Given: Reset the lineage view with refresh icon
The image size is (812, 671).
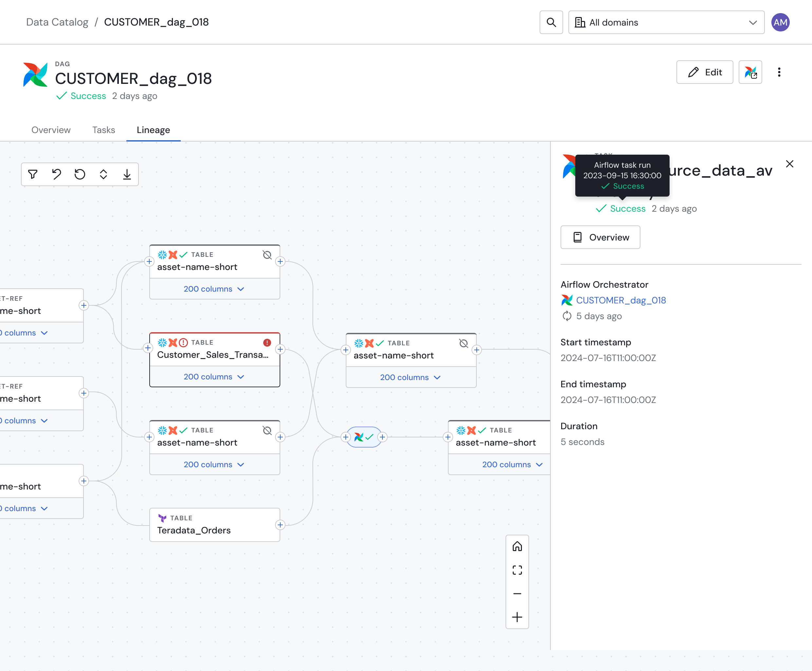Looking at the screenshot, I should [x=80, y=174].
